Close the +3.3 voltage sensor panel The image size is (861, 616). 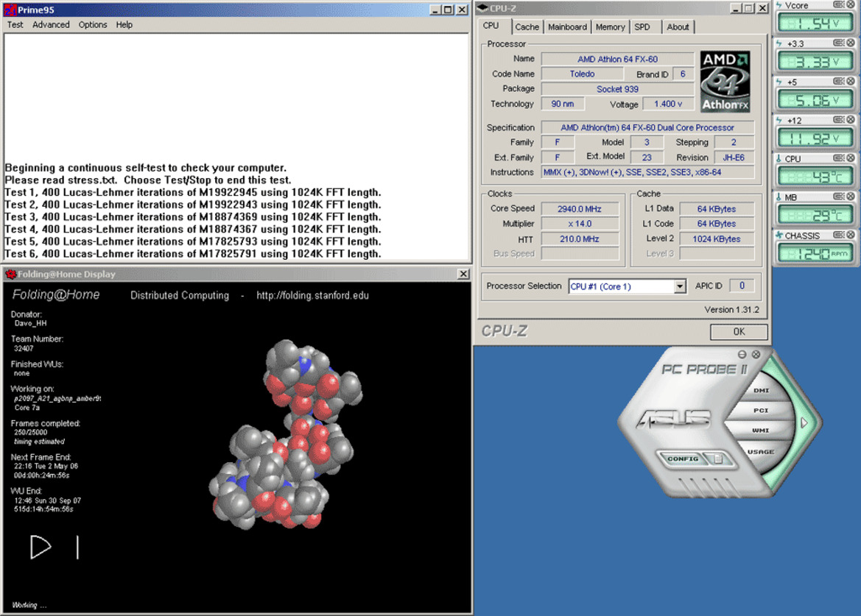pos(850,43)
